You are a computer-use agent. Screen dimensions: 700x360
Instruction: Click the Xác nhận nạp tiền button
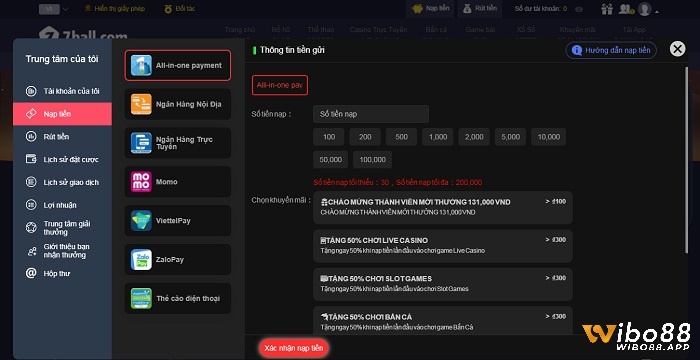[293, 348]
